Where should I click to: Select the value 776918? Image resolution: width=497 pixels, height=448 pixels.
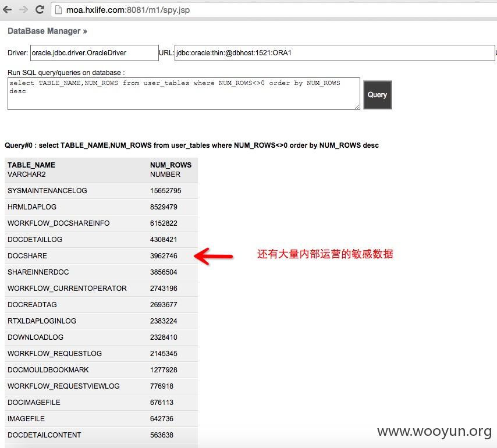[x=162, y=386]
